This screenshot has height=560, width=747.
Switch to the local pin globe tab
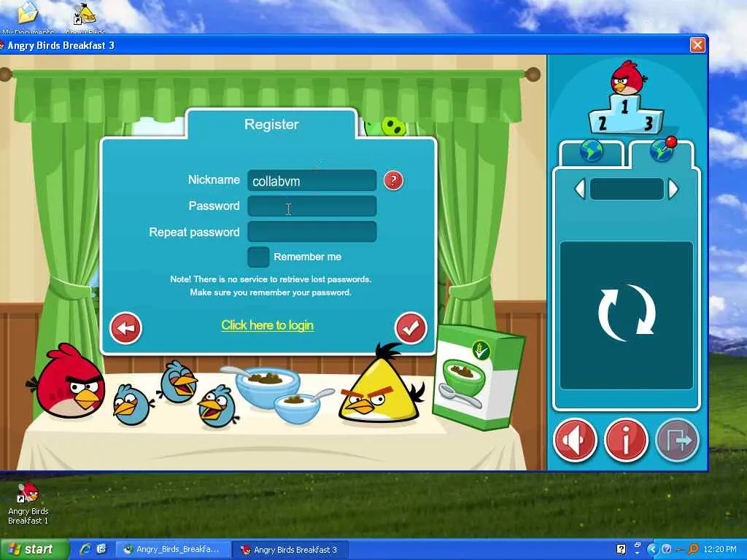click(662, 152)
